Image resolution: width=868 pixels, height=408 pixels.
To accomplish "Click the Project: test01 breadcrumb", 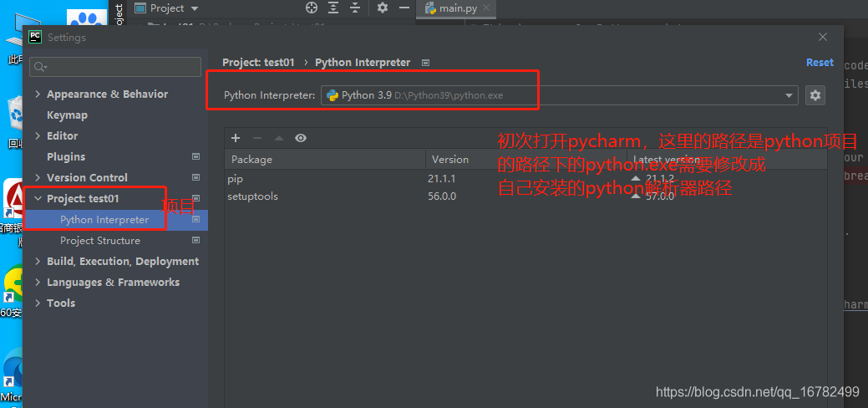I will point(258,63).
